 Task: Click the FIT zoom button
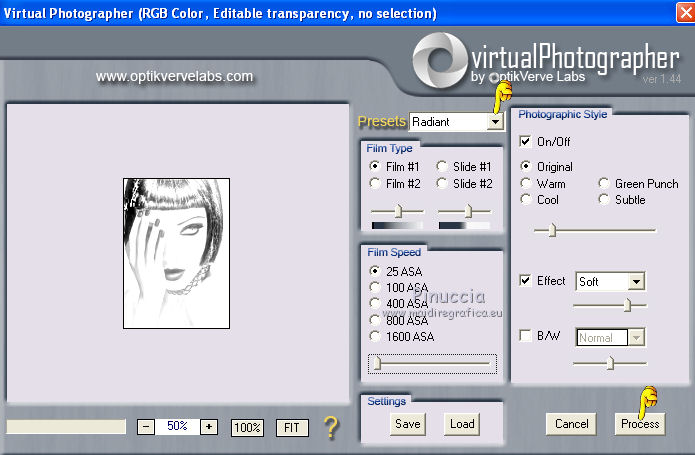pos(292,428)
